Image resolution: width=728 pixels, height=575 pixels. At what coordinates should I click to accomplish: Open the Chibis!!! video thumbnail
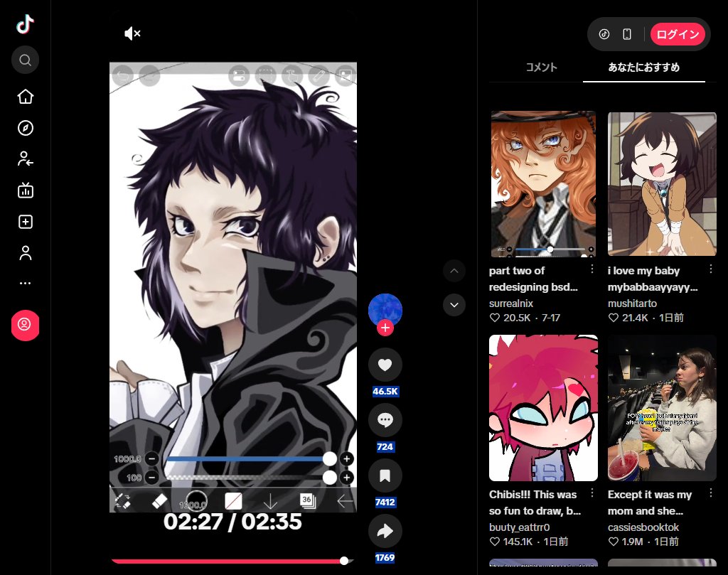point(543,408)
